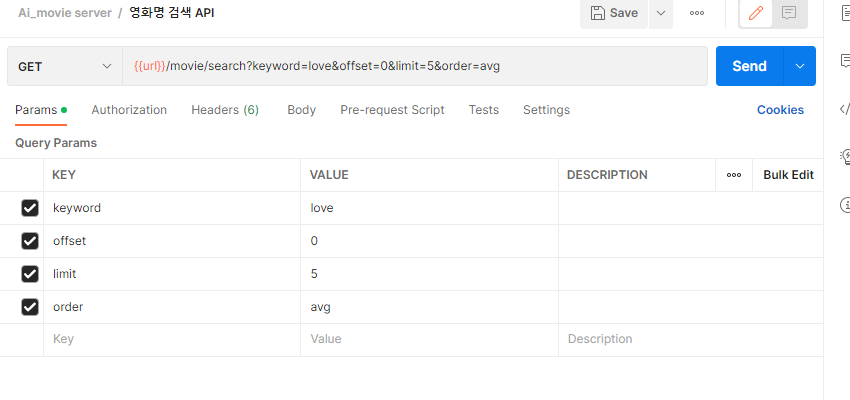Open the Pre-request Script tab
This screenshot has width=850, height=400.
(392, 110)
